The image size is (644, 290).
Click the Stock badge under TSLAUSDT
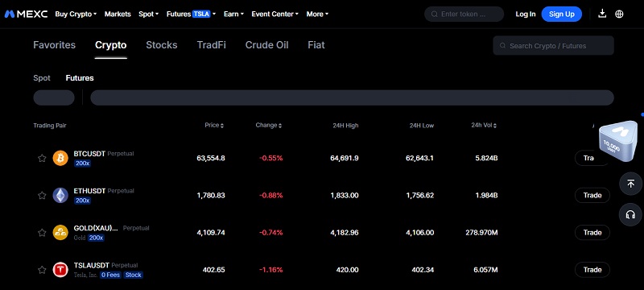tap(133, 275)
